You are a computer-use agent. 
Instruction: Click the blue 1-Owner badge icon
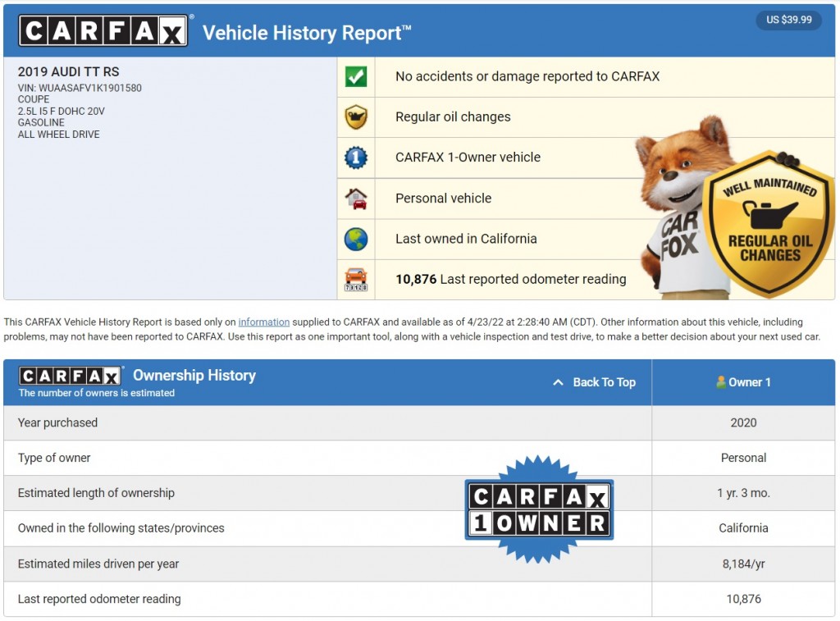point(356,158)
